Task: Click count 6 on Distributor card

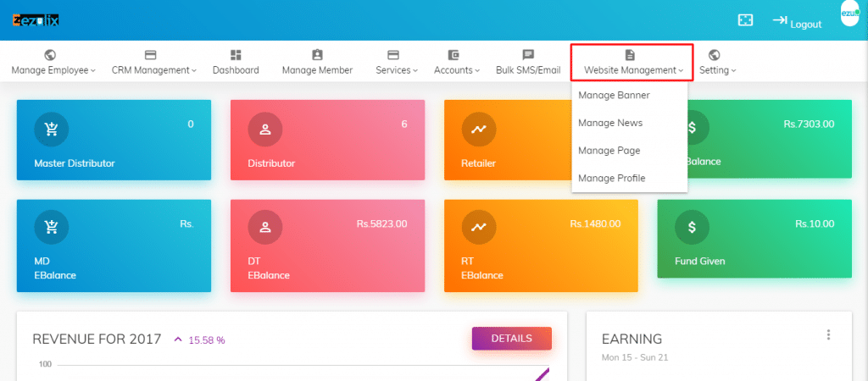Action: 404,124
